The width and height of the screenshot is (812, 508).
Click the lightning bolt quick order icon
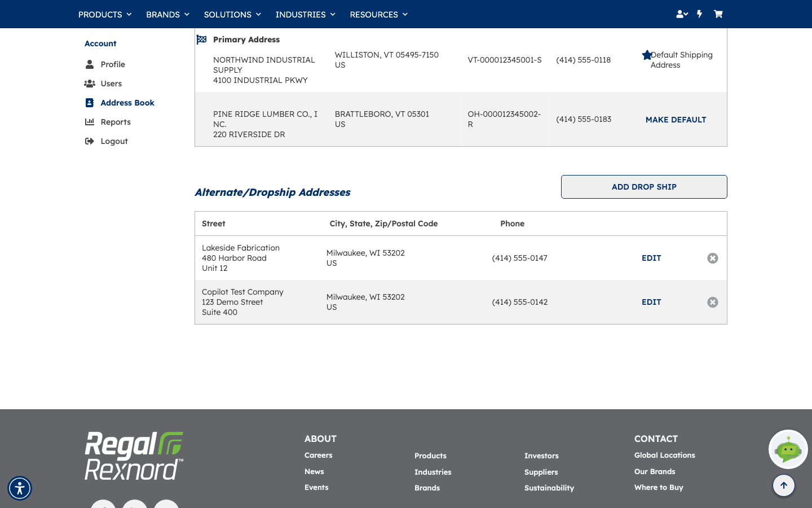pos(700,14)
